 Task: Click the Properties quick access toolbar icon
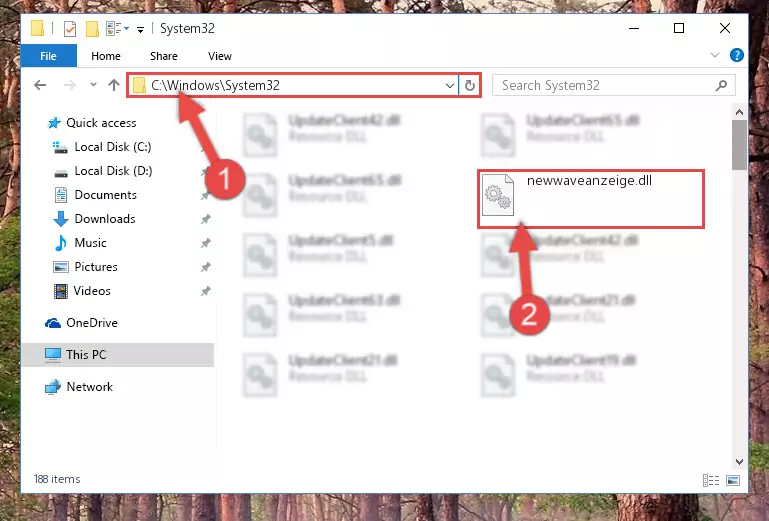(x=70, y=28)
